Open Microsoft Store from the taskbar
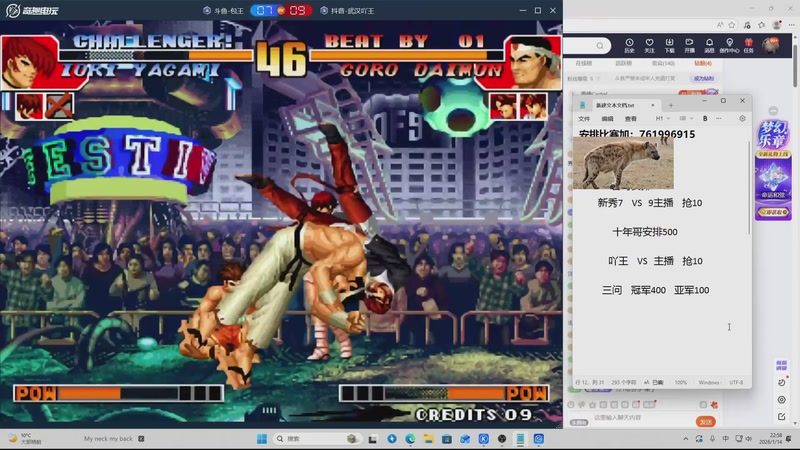 point(446,439)
